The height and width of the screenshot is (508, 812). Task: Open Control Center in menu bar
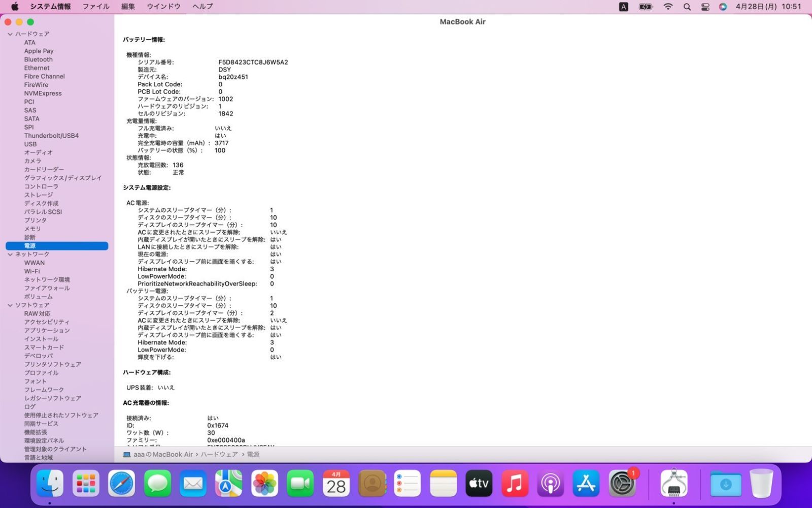click(705, 7)
